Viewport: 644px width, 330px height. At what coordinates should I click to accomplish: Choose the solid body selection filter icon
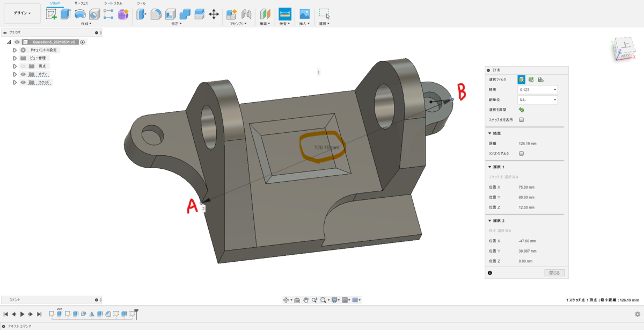click(x=531, y=80)
